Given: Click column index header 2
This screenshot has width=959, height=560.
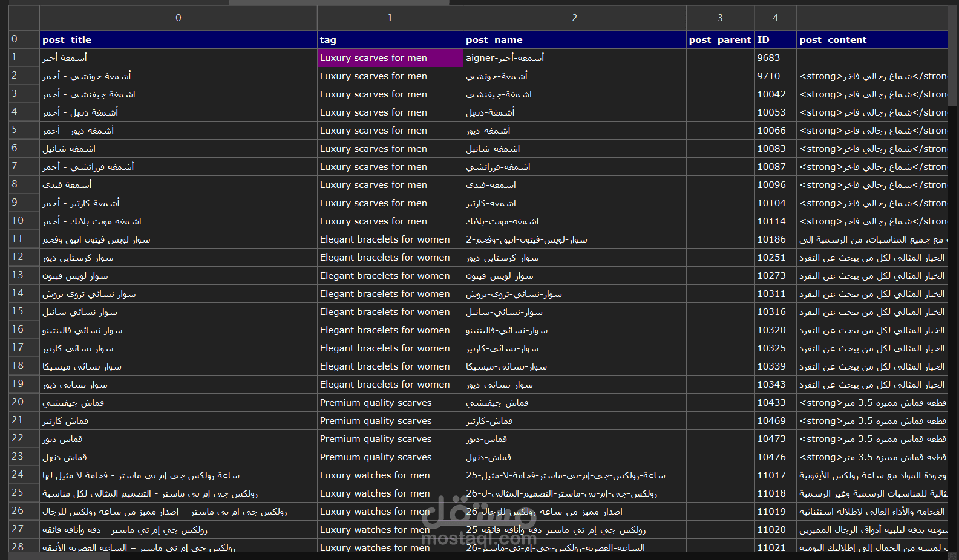Looking at the screenshot, I should (x=575, y=18).
